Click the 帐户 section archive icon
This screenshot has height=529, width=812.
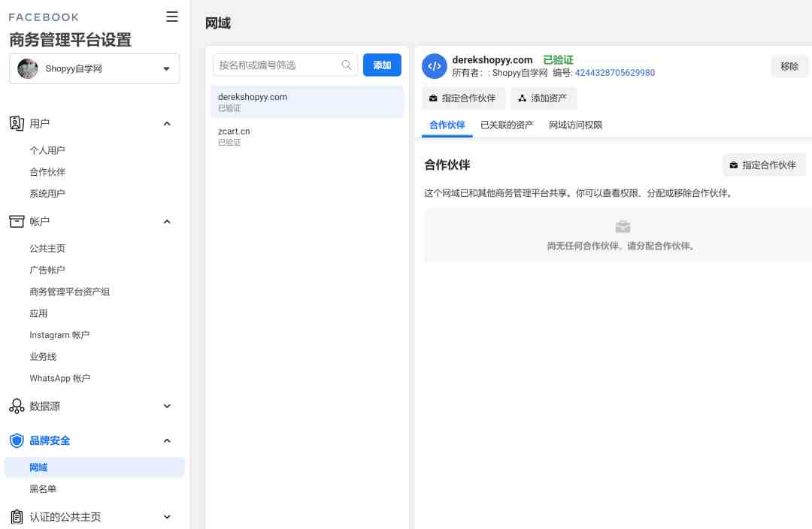(x=17, y=222)
